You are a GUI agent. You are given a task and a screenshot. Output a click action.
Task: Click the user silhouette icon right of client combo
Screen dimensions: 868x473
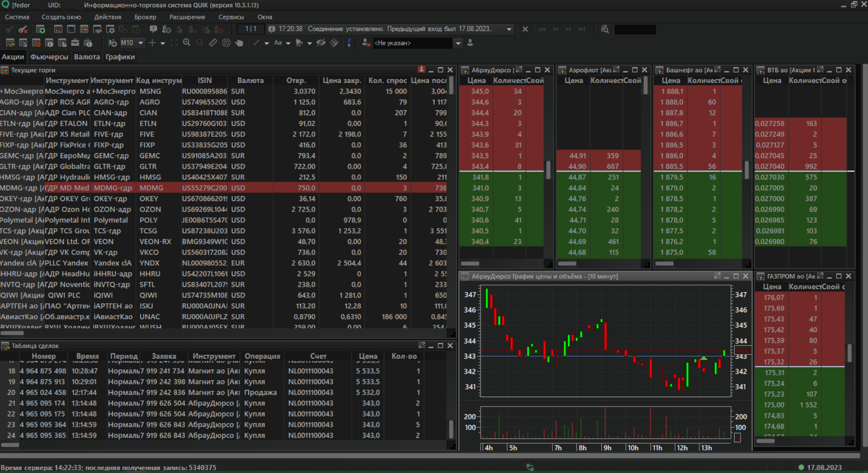tap(470, 43)
